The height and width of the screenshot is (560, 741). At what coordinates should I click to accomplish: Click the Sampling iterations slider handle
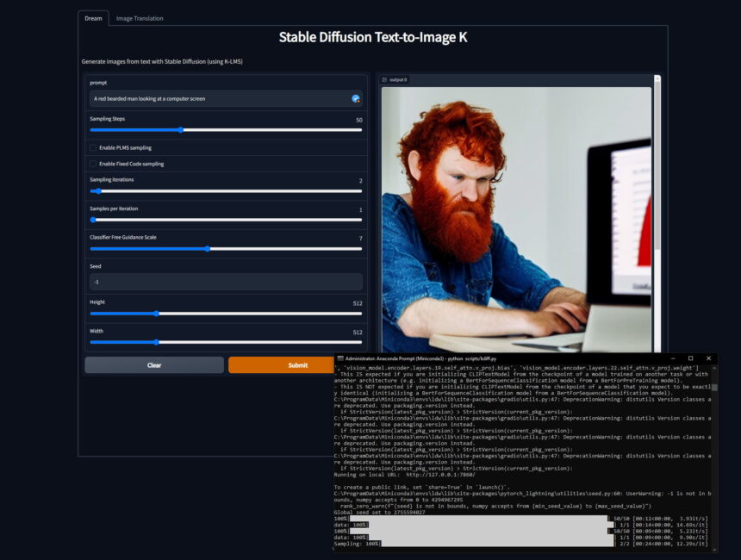coord(98,191)
